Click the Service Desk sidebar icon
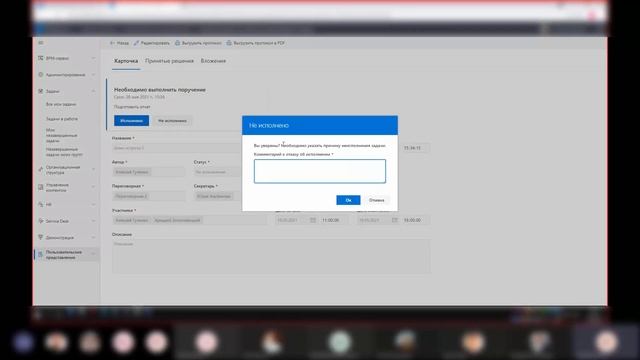The height and width of the screenshot is (360, 640). (40, 221)
